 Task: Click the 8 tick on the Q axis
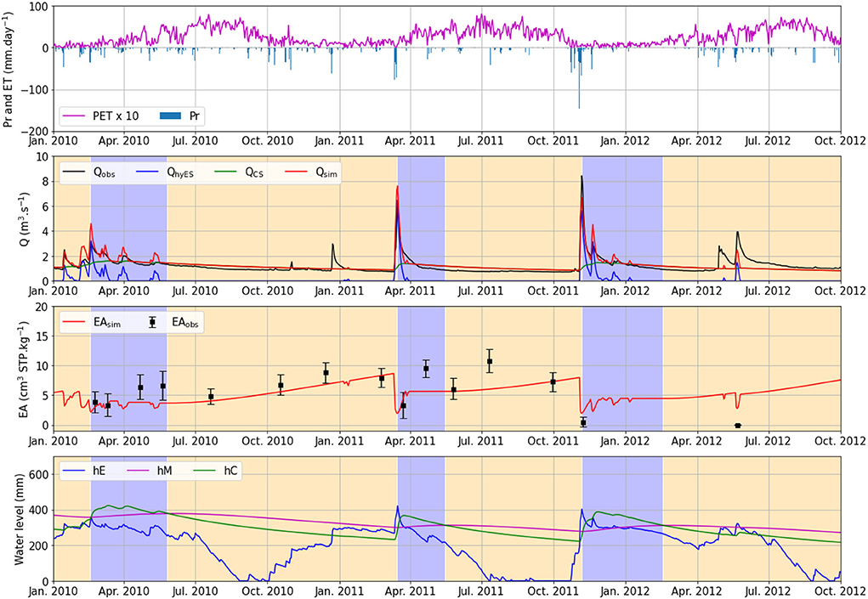pos(45,182)
